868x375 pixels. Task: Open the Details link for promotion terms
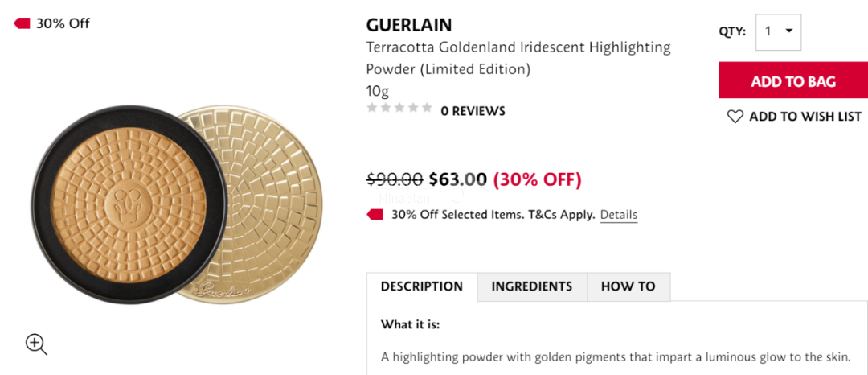(x=619, y=215)
